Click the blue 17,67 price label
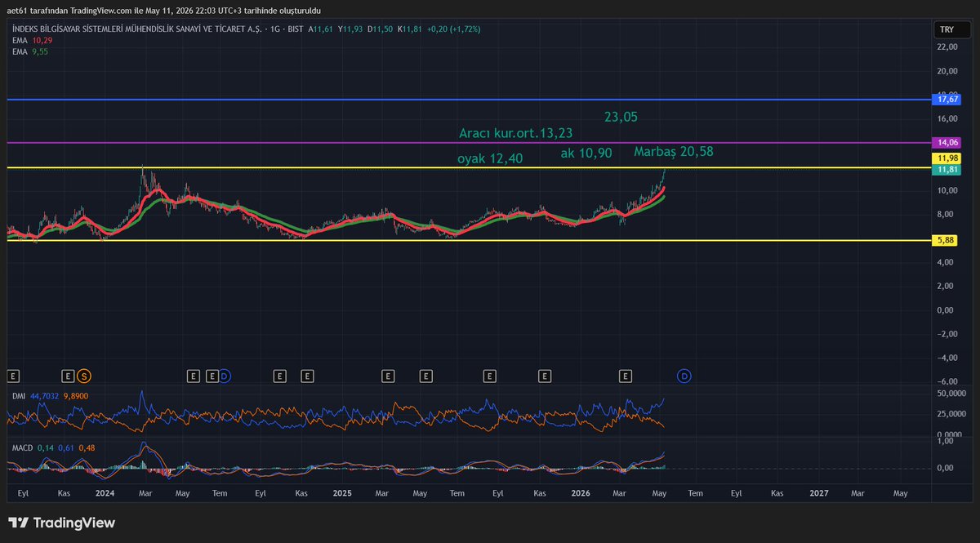 point(947,100)
